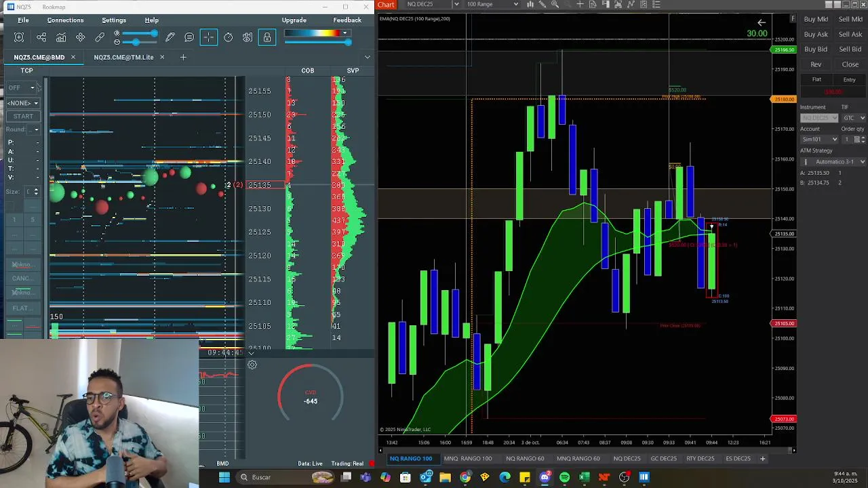Switch to the MNQ RANGO 100 chart tab
Viewport: 868px width, 488px height.
click(x=467, y=459)
